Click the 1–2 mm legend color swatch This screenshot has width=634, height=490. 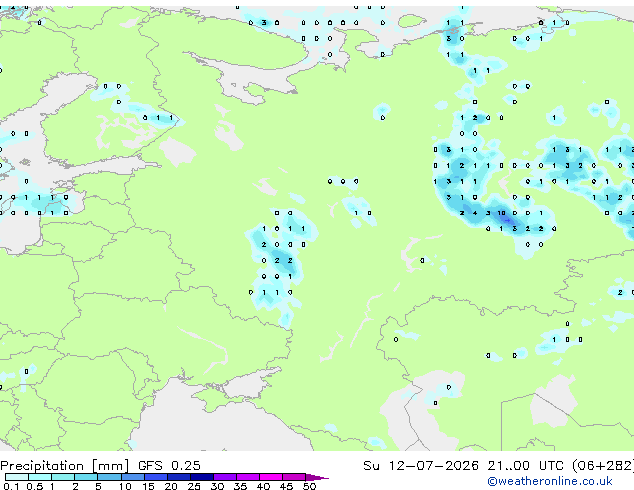tap(63, 477)
